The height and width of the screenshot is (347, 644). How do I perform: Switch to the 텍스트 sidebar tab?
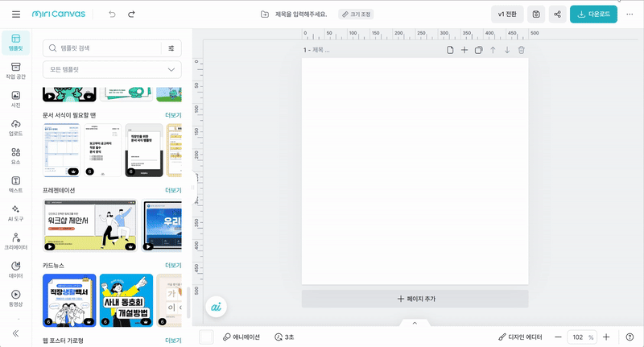point(16,184)
